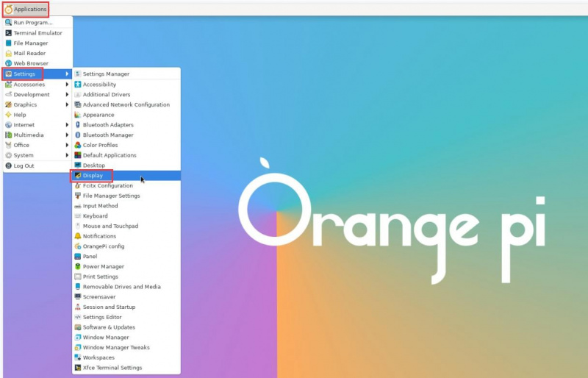Click the Log Out icon

[8, 165]
